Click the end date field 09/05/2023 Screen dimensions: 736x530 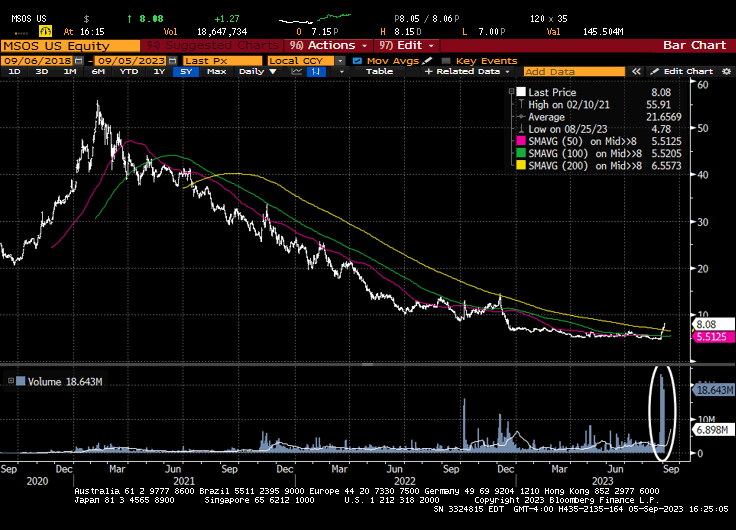tap(131, 61)
